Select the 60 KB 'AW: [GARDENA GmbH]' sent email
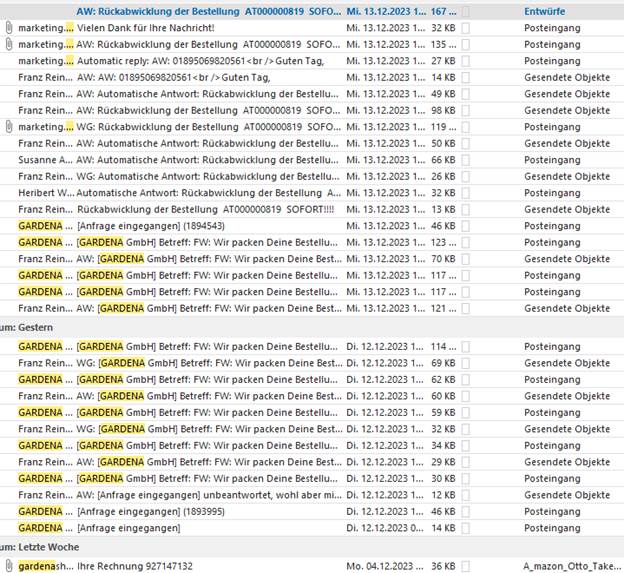The width and height of the screenshot is (624, 573). [x=312, y=396]
